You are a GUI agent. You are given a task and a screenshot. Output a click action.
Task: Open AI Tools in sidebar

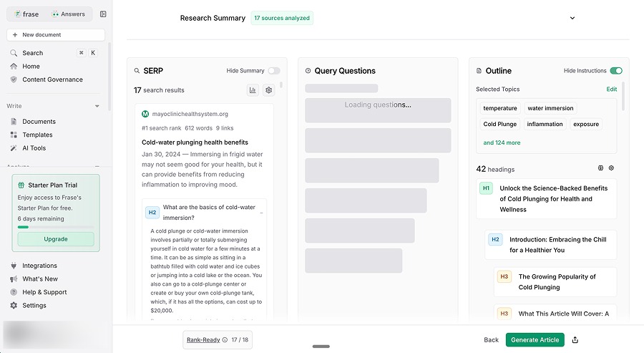(34, 148)
